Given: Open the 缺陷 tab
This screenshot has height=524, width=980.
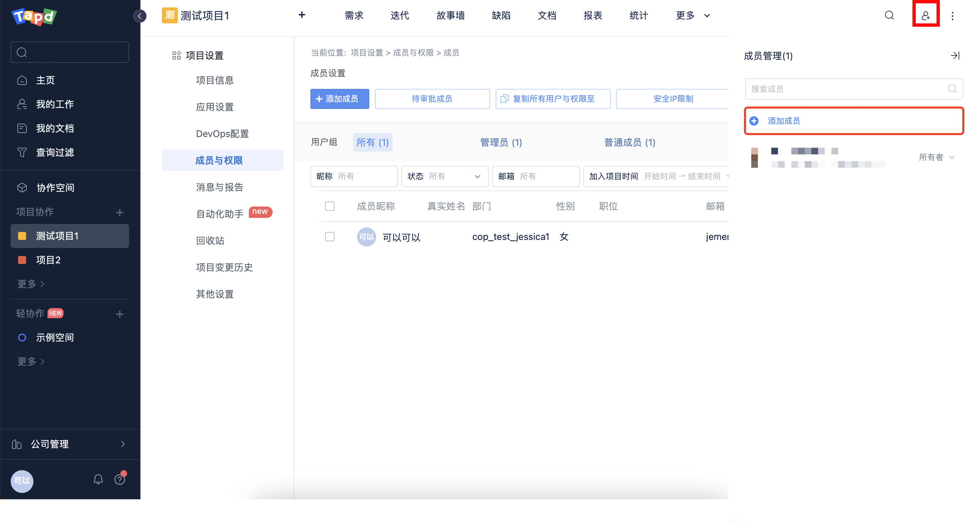Looking at the screenshot, I should [501, 15].
